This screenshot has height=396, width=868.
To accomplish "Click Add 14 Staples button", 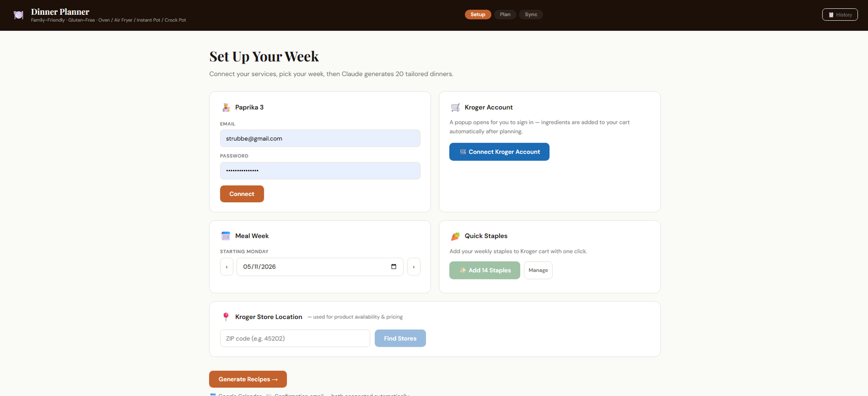I will point(484,270).
